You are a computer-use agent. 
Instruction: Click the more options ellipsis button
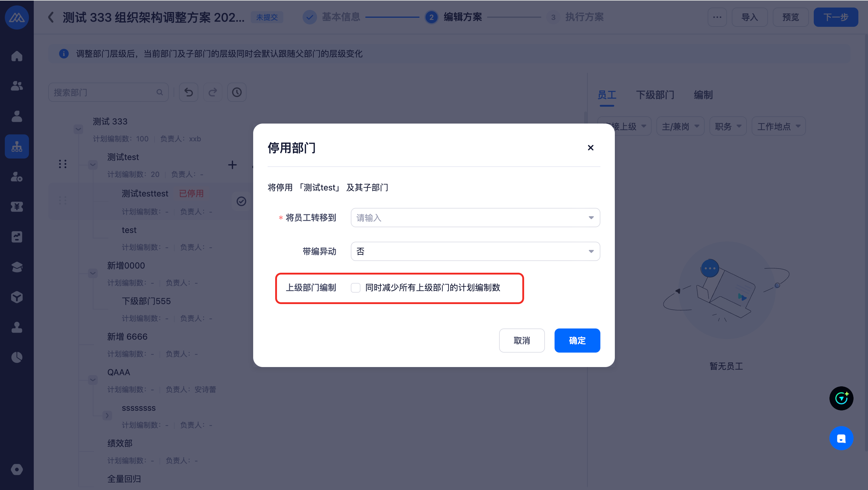point(717,17)
